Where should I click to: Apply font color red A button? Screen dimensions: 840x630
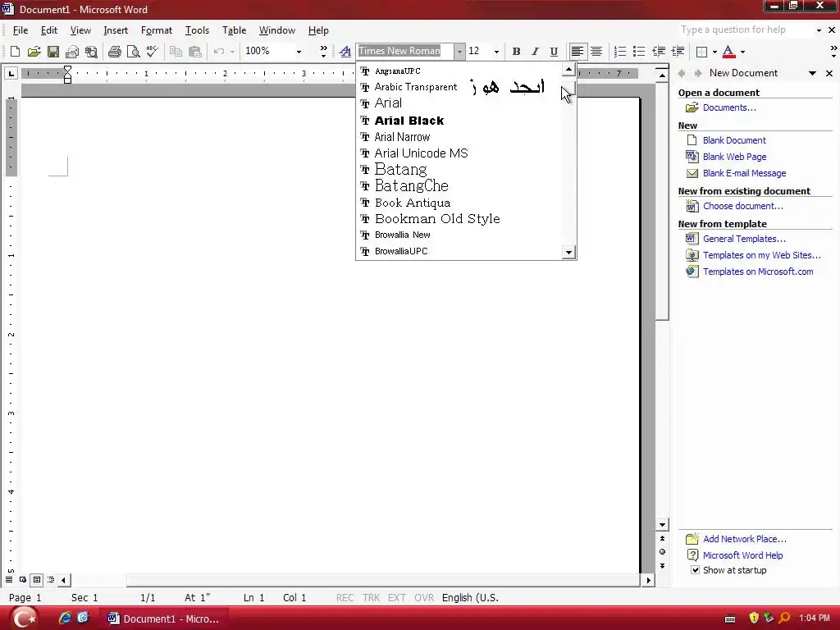tap(728, 52)
